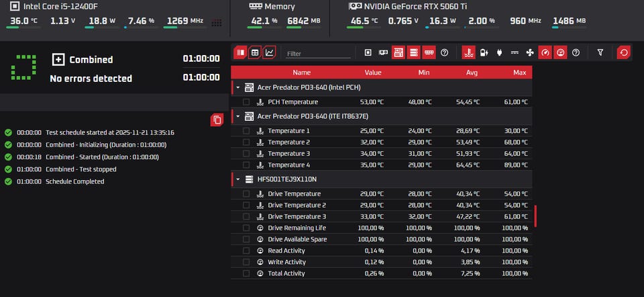Toggle the current sensor filter

[x=515, y=52]
